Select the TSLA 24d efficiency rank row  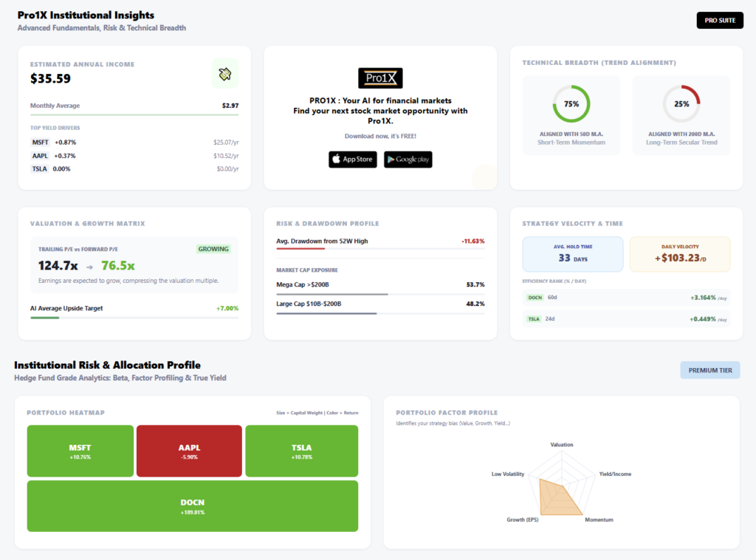point(626,319)
